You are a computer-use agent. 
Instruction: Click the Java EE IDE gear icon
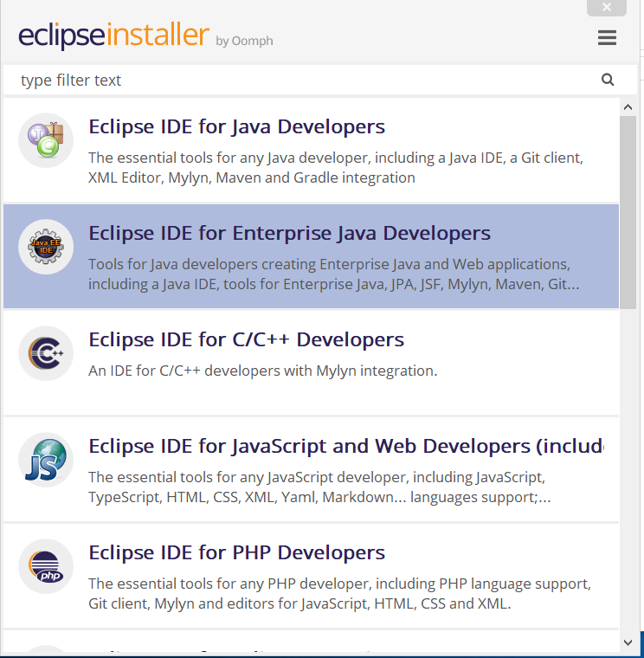coord(46,247)
